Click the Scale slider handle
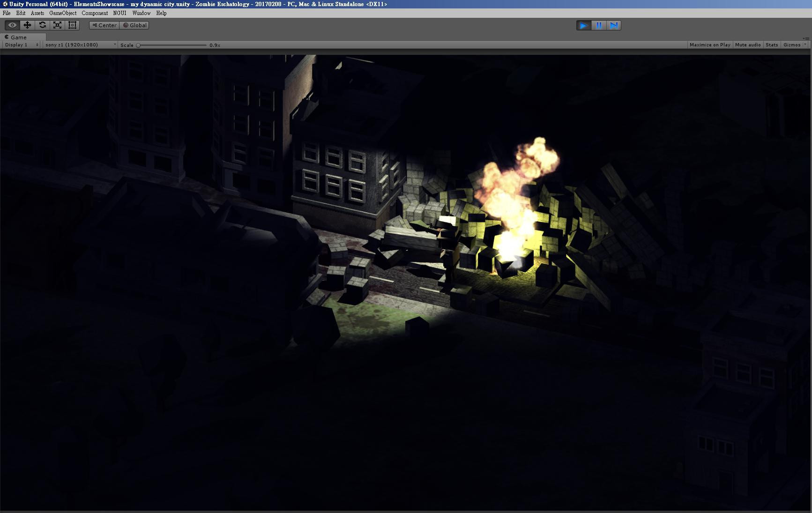Screen dimensions: 812x513 [x=138, y=45]
